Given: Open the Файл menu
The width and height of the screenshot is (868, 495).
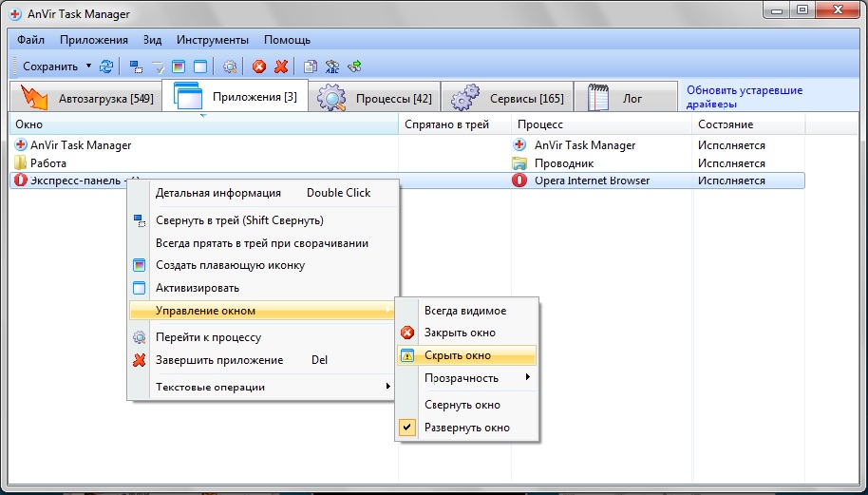Looking at the screenshot, I should (x=31, y=40).
